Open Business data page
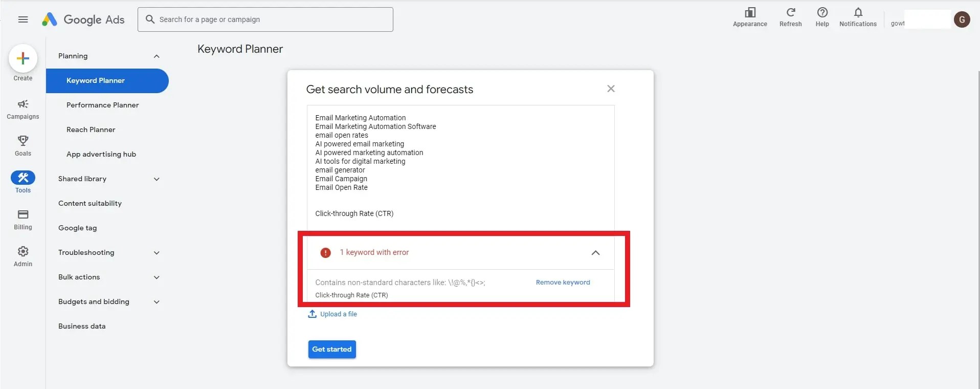Image resolution: width=980 pixels, height=389 pixels. pyautogui.click(x=82, y=326)
